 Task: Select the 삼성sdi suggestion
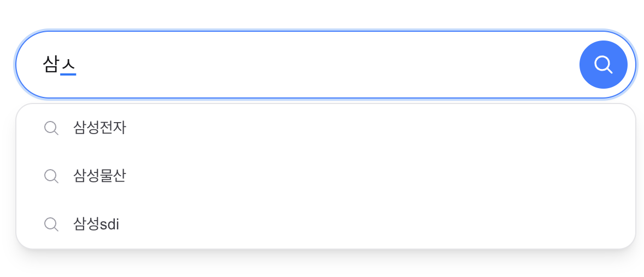(x=96, y=224)
